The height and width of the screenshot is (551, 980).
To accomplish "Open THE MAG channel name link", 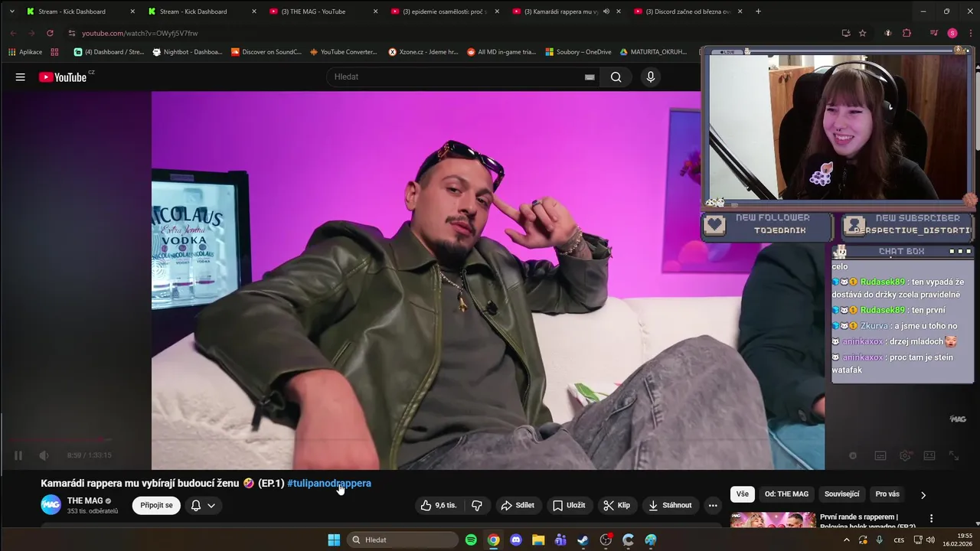I will [85, 500].
